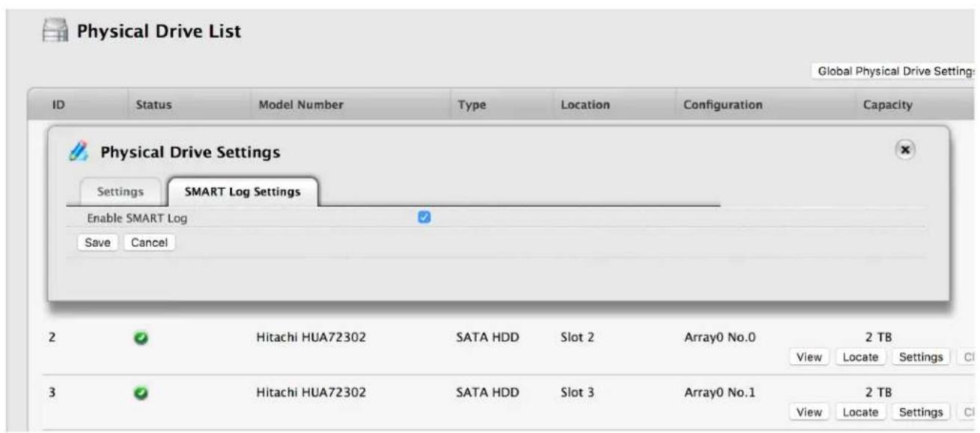Select Hitachi HUA72302 model in row 3
980x433 pixels.
[x=311, y=393]
